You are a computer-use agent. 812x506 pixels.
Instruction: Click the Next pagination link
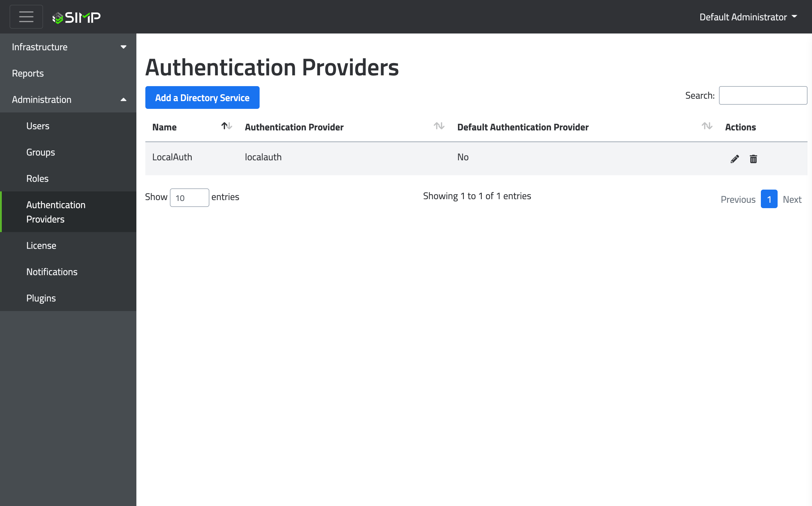point(792,199)
